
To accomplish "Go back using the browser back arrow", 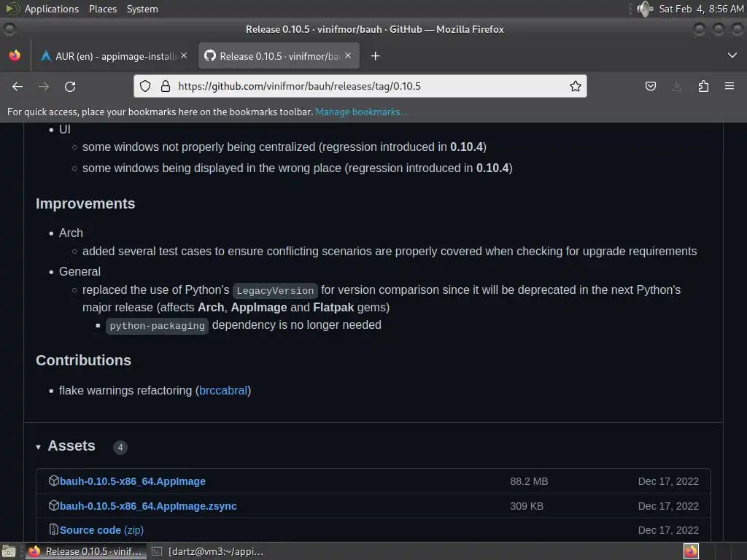I will 18,87.
